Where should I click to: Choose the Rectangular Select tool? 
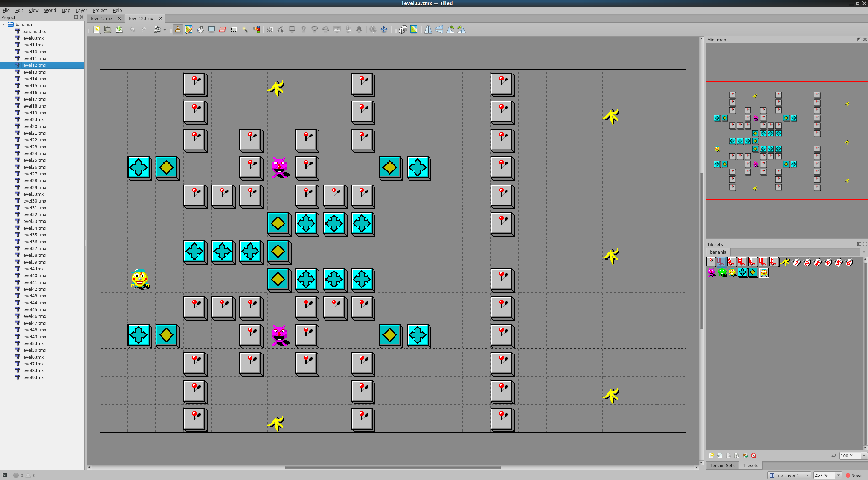234,30
